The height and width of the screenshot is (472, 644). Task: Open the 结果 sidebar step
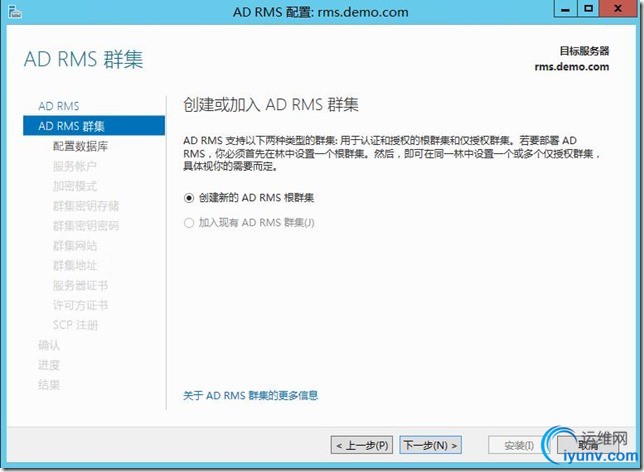[x=49, y=385]
